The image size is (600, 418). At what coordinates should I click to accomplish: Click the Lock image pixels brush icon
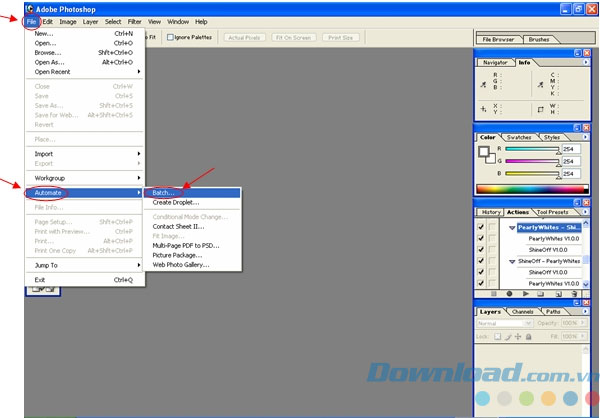pos(508,337)
